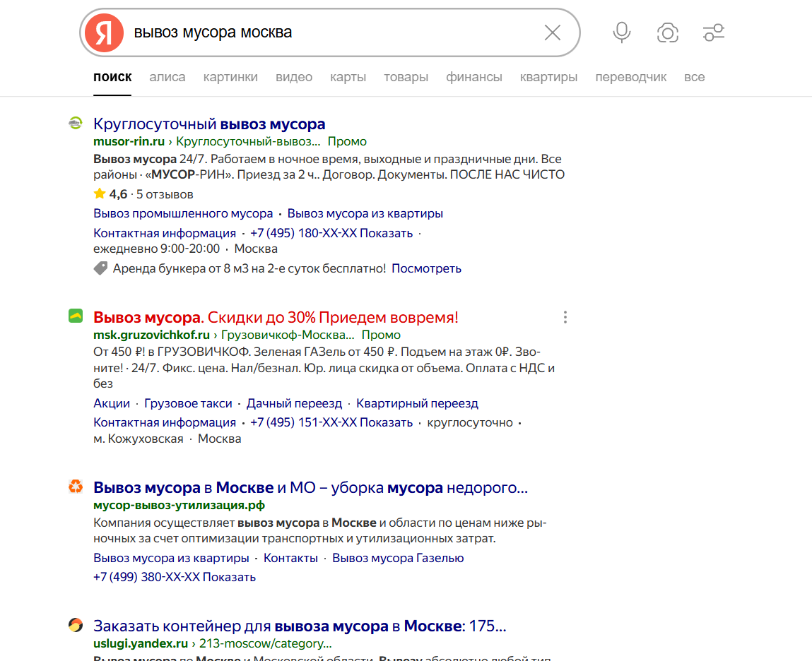Show phone +7 (495) 180-XX-XX
The image size is (812, 661).
click(x=331, y=233)
